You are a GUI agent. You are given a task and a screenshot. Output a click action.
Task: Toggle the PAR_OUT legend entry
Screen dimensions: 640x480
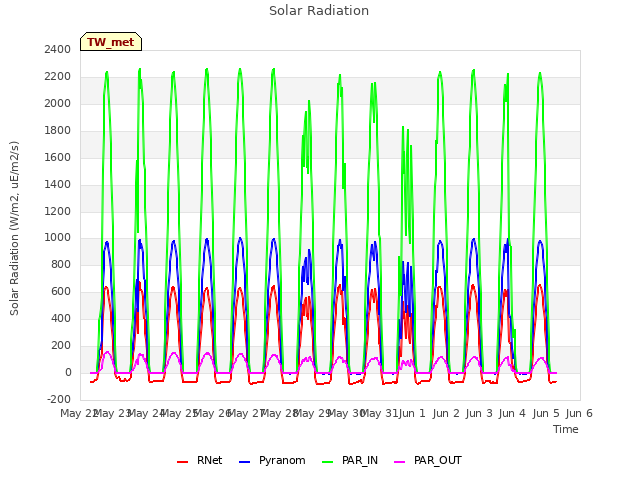[428, 461]
